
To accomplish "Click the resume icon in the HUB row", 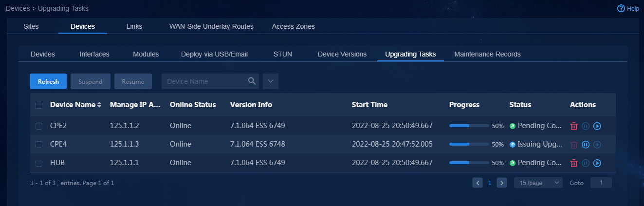I will tap(597, 163).
